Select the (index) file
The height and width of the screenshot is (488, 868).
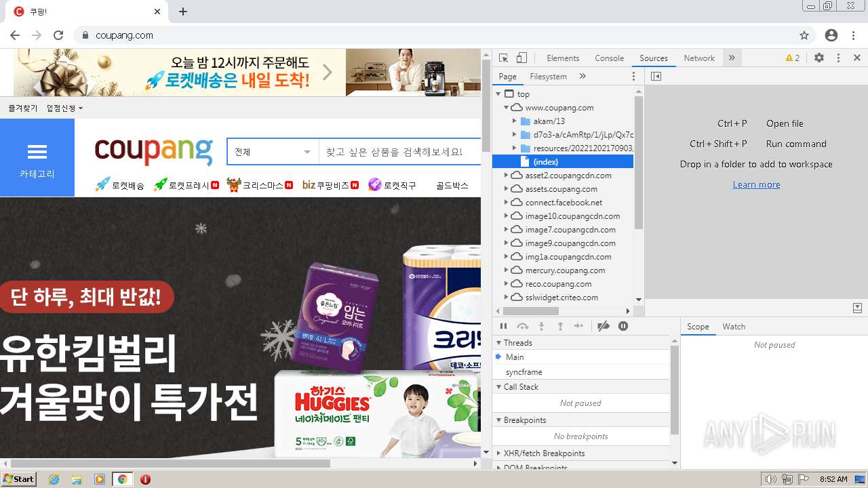(x=563, y=162)
